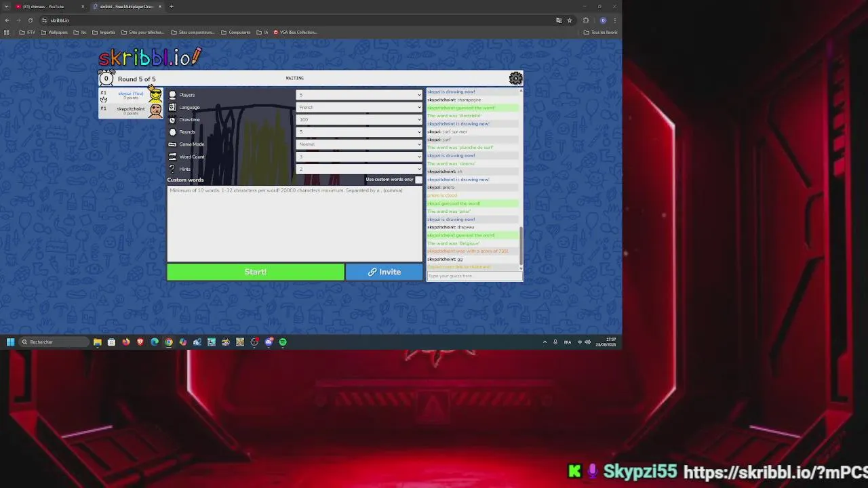The image size is (868, 488).
Task: Click the Language setting icon
Action: 172,107
